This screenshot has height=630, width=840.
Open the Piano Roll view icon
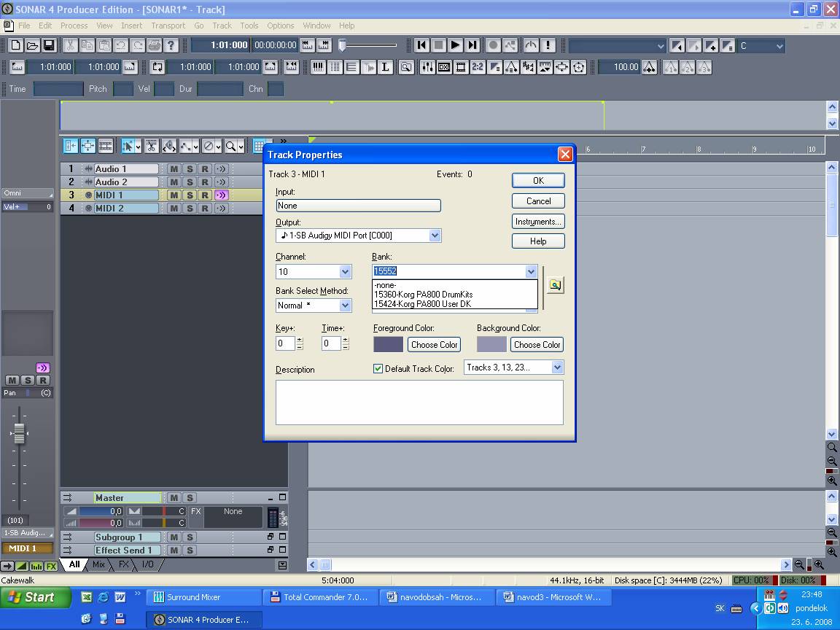(x=318, y=67)
